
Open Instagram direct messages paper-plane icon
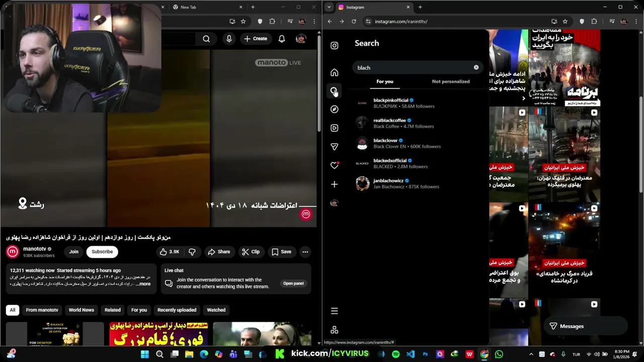coord(334,146)
